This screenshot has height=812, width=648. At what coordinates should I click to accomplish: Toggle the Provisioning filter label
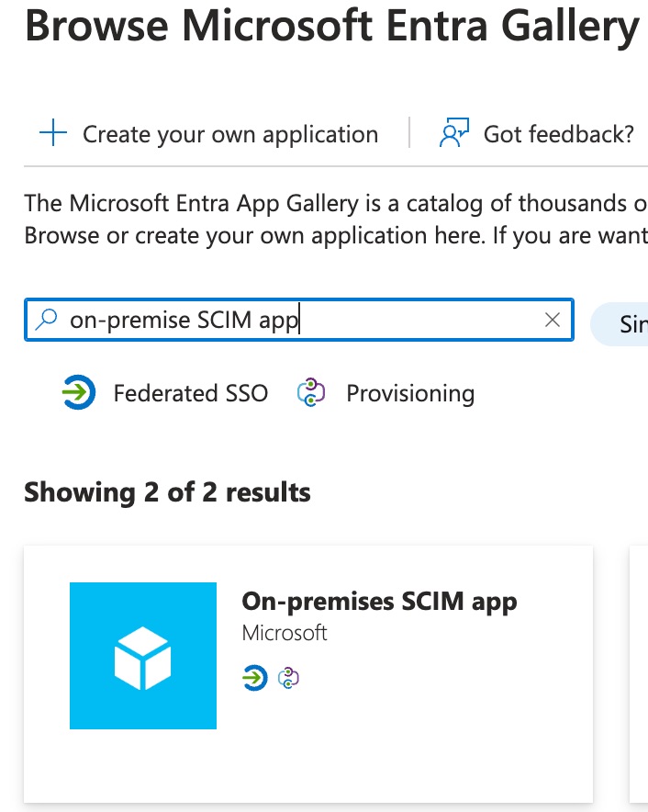pyautogui.click(x=409, y=393)
